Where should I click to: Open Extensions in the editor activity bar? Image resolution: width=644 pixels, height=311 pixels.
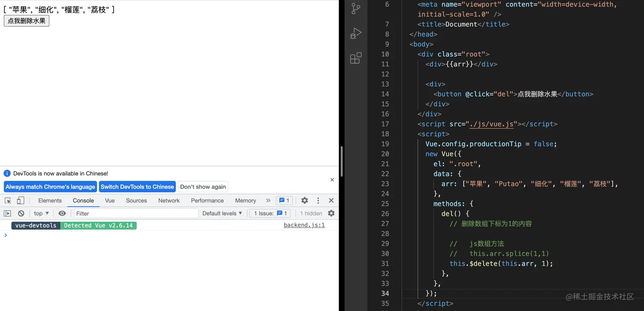coord(356,58)
